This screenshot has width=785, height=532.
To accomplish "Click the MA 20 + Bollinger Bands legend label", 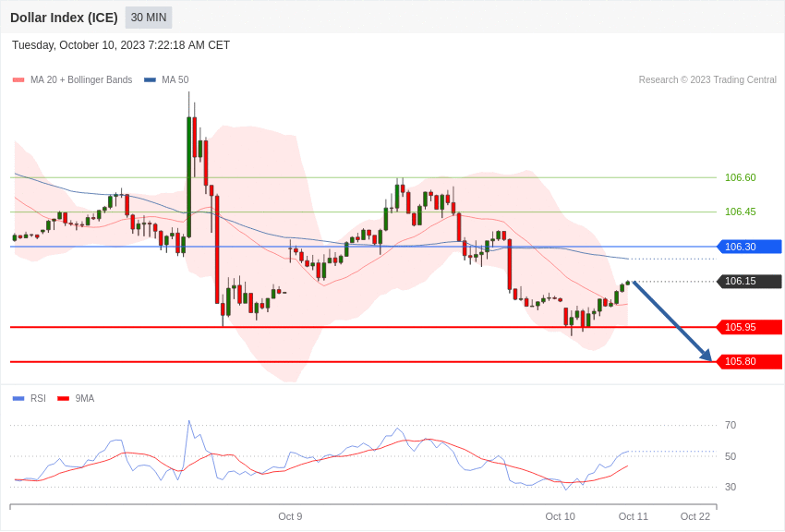I will pos(81,79).
